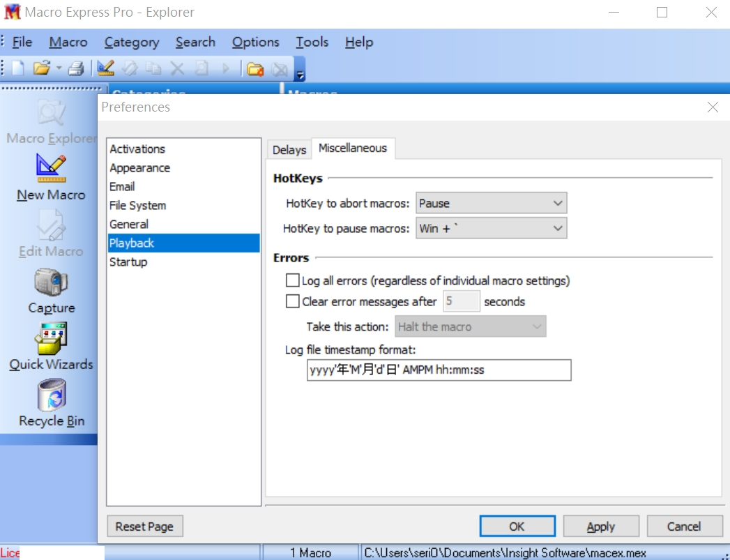
Task: Open Quick Wizards in the sidebar
Action: 51,338
